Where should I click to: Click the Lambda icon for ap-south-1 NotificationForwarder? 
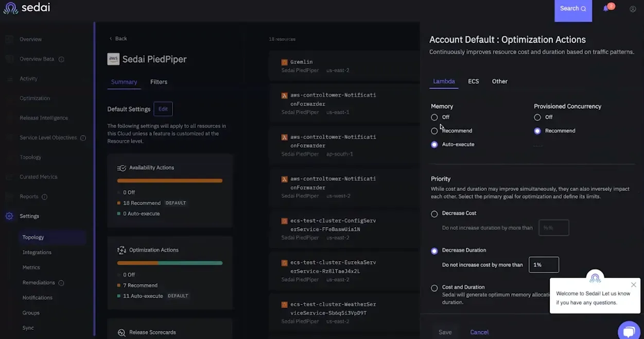pos(284,138)
